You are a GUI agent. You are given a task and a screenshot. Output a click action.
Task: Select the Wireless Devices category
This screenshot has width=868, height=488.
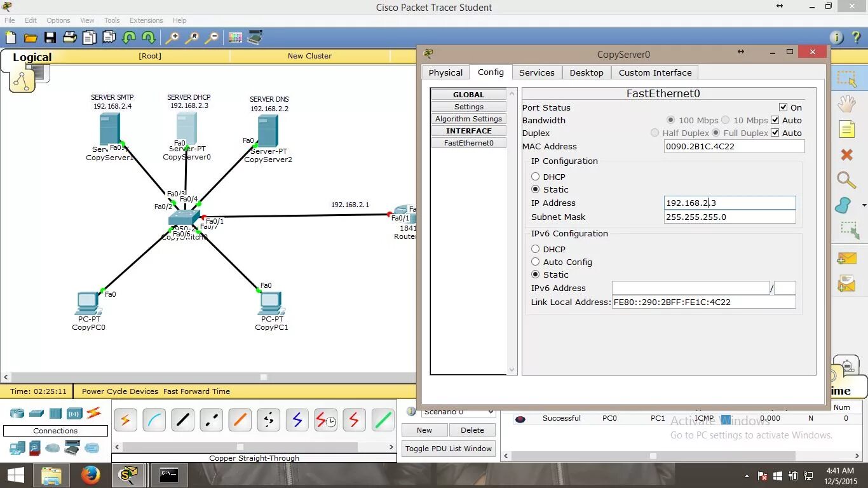pyautogui.click(x=74, y=413)
